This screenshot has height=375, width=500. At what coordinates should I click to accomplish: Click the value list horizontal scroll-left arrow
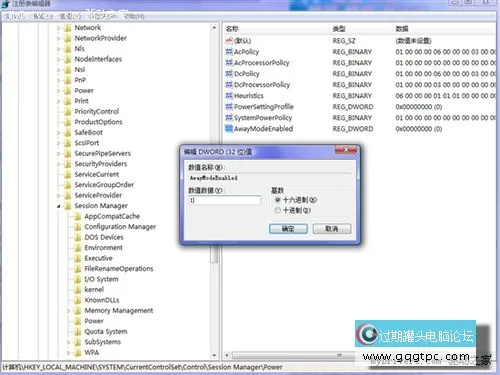pyautogui.click(x=227, y=355)
